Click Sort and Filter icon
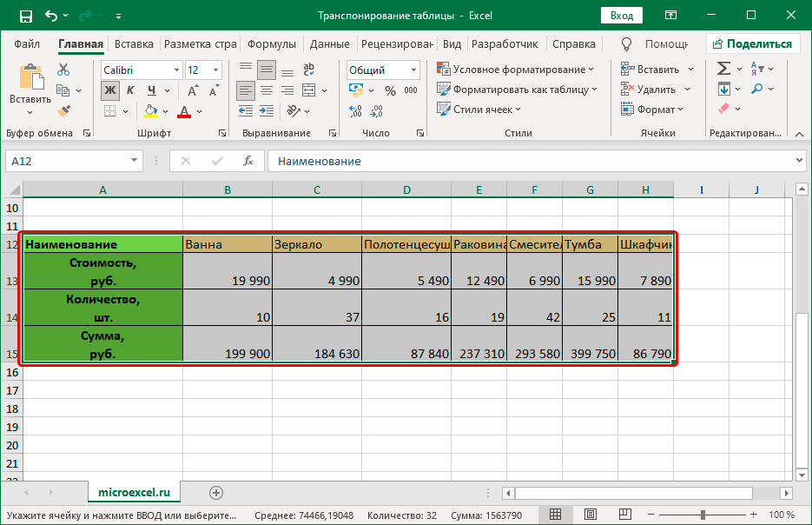 click(x=757, y=69)
